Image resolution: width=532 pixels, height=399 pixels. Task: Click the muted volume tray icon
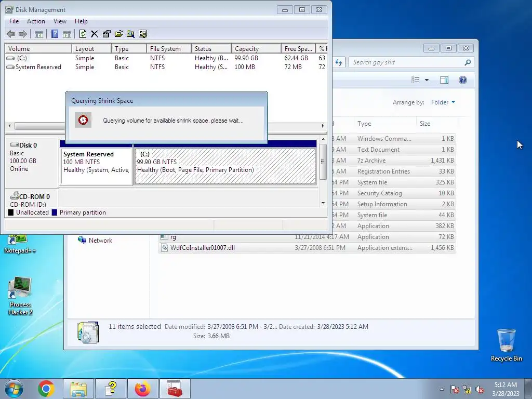[480, 390]
